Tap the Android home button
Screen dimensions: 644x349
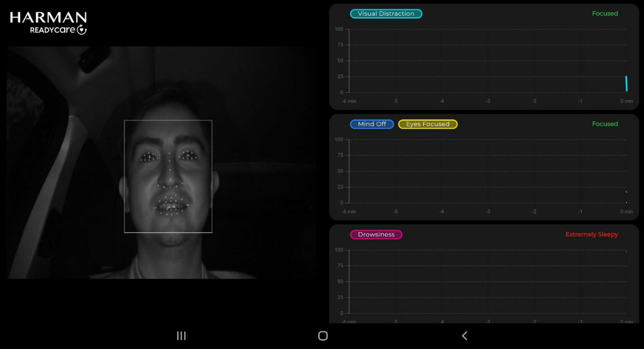[322, 336]
